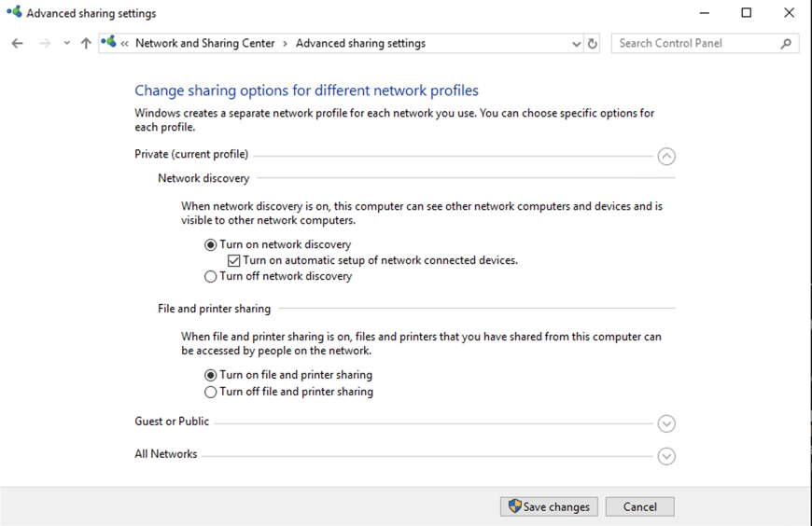Click the search magnifier icon
Screen dimensions: 812x526
tap(786, 44)
